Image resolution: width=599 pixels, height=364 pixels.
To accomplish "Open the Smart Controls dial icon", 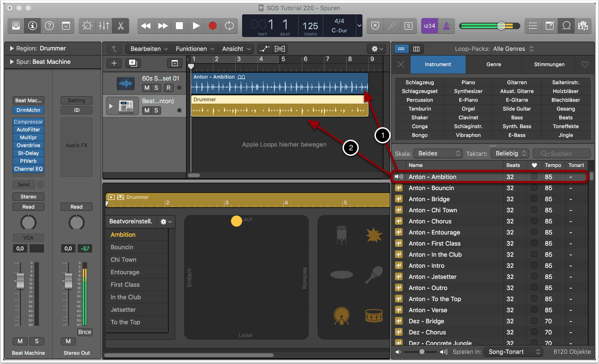I will pyautogui.click(x=87, y=26).
